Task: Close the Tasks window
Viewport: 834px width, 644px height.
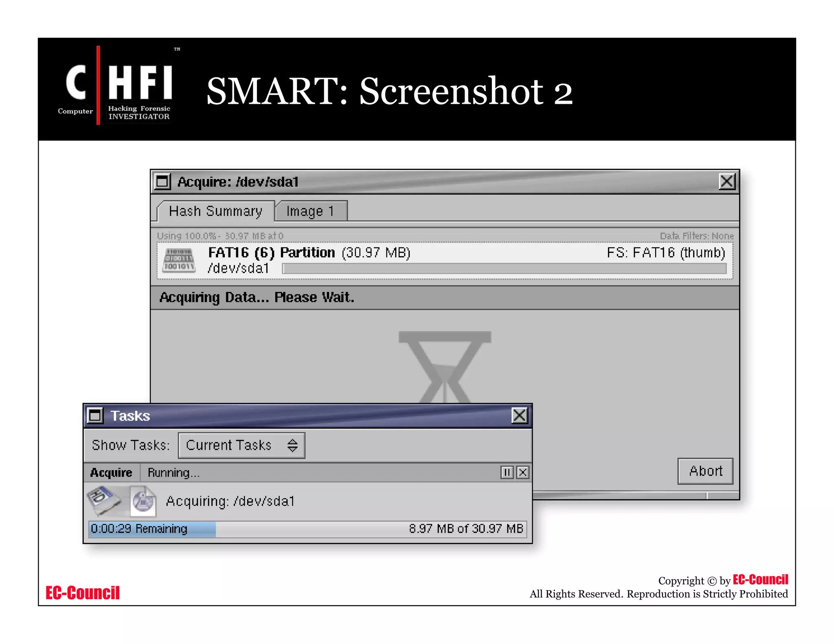Action: 519,416
